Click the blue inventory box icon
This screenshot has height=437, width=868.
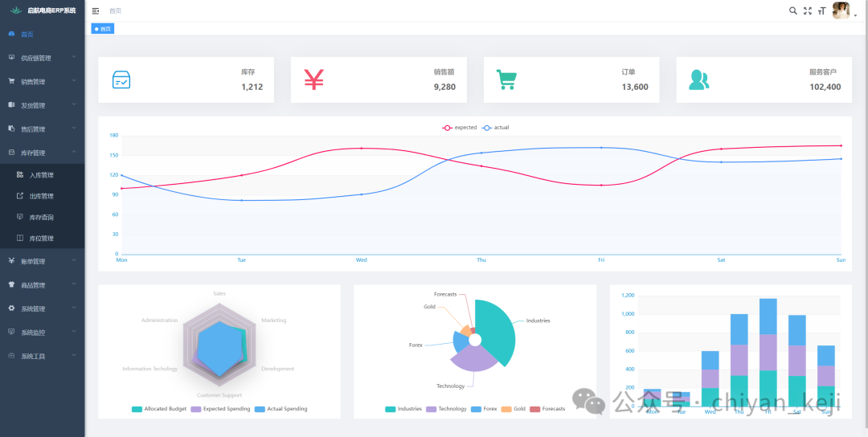tap(121, 80)
